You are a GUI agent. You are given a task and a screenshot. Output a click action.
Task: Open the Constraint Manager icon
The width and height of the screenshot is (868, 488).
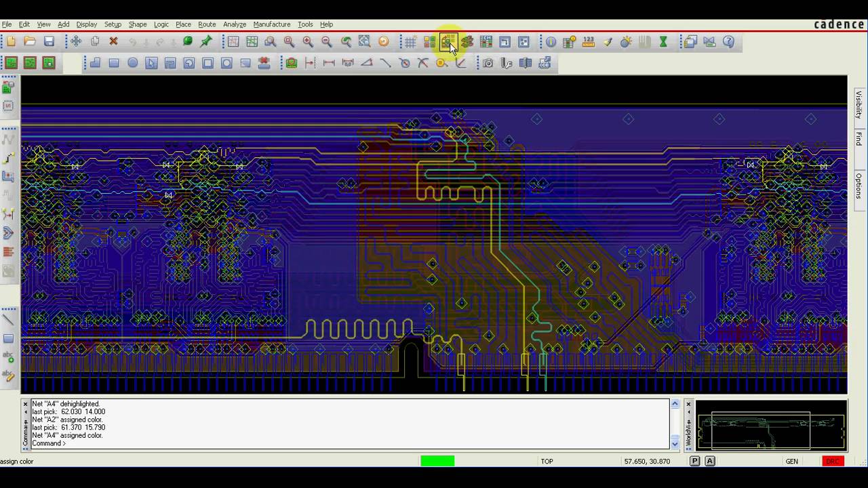(x=486, y=42)
